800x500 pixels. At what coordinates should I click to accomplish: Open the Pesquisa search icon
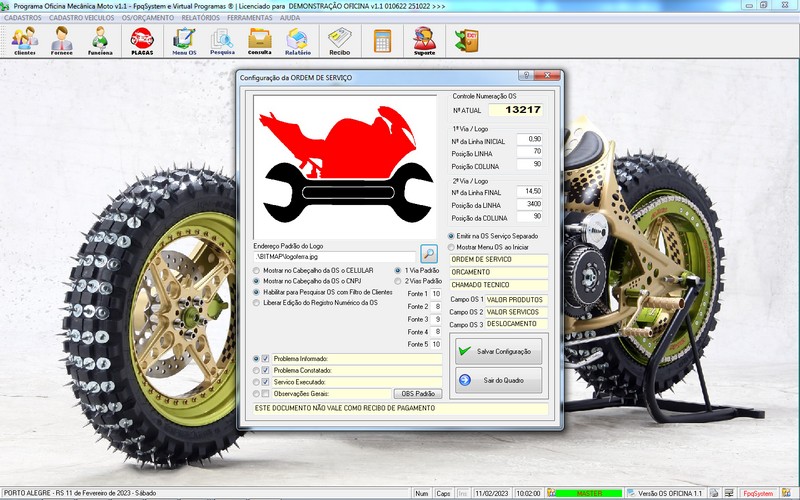[222, 41]
